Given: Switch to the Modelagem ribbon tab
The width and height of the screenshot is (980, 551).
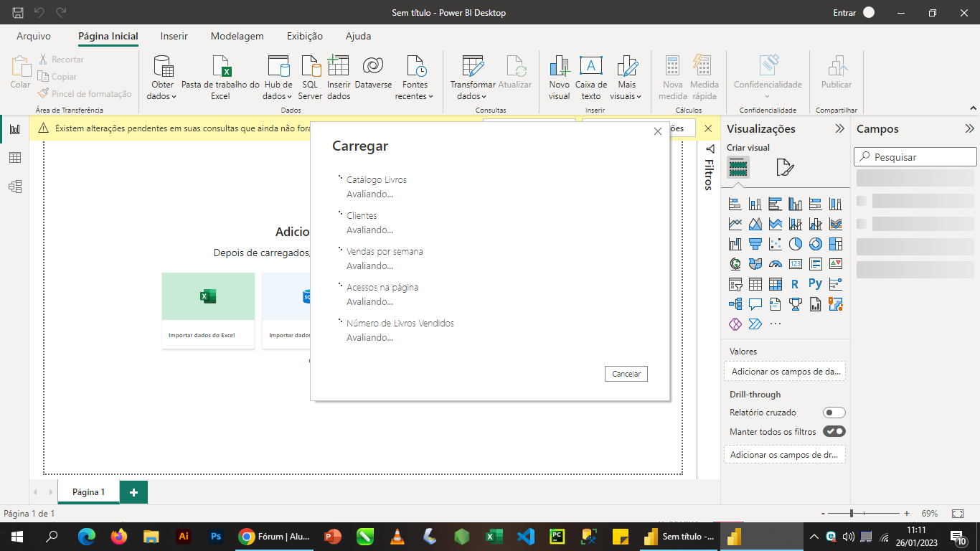Looking at the screenshot, I should point(237,36).
